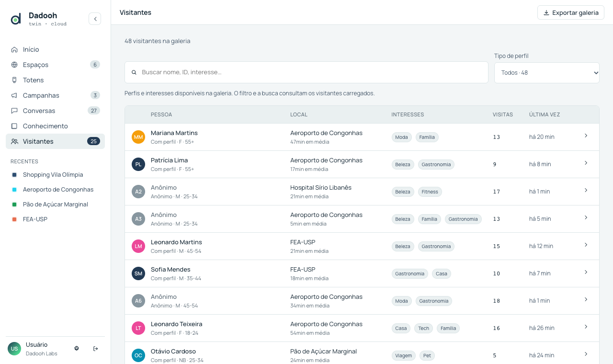Click the A2 anonymous visitor avatar
The height and width of the screenshot is (364, 613).
coord(138,192)
